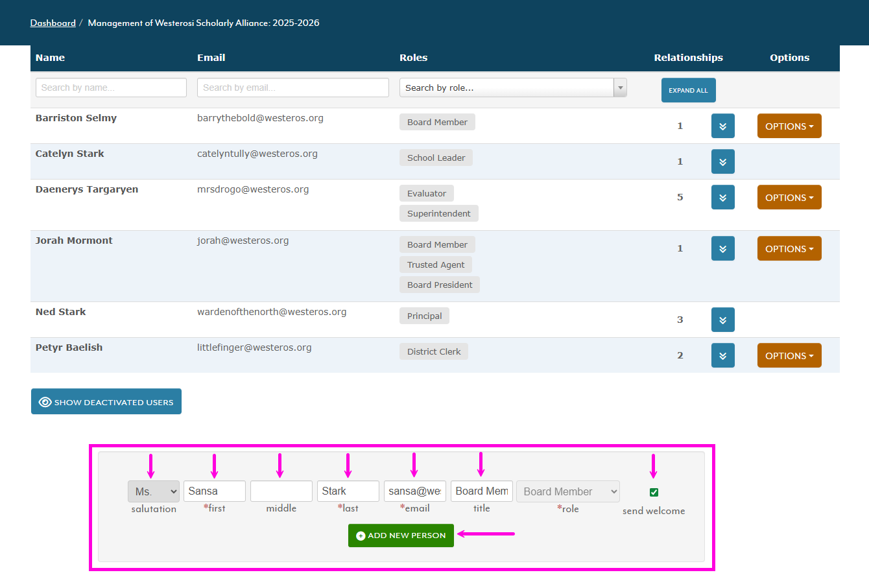This screenshot has height=588, width=869.
Task: Expand relationships for Barriston Selmy
Action: 722,126
